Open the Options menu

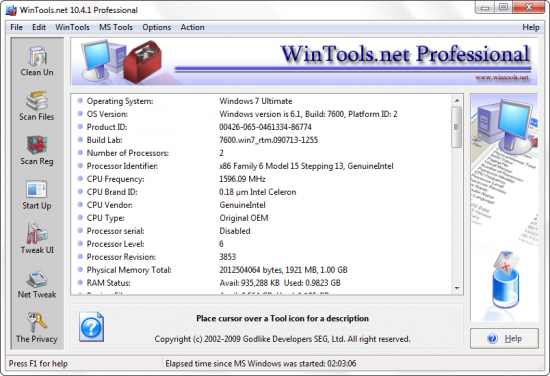pos(156,27)
